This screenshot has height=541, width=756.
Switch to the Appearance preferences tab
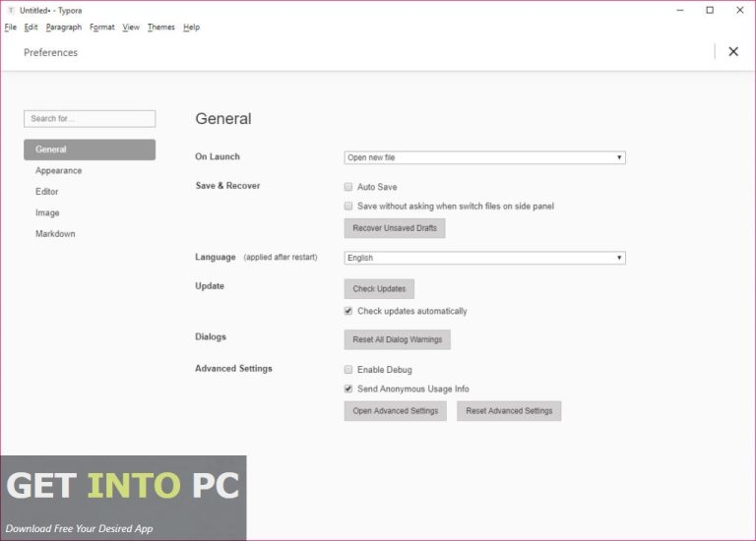pos(59,171)
